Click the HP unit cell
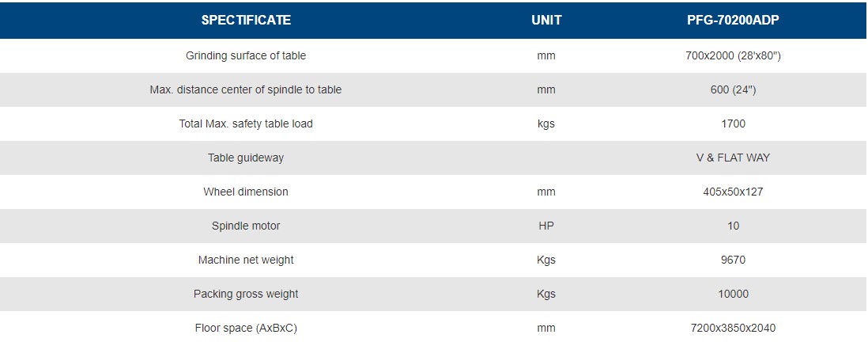The image size is (868, 342). pos(546,226)
